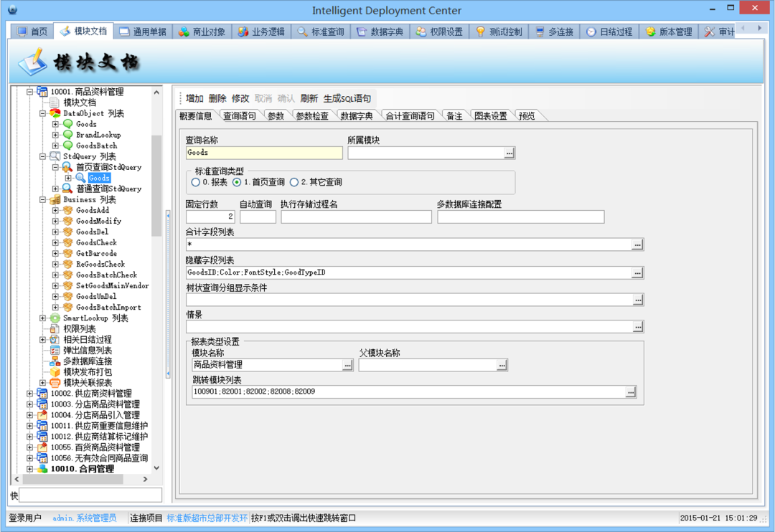Image resolution: width=775 pixels, height=532 pixels.
Task: Click the 10001 商品资料管理 module icon
Action: (x=42, y=91)
